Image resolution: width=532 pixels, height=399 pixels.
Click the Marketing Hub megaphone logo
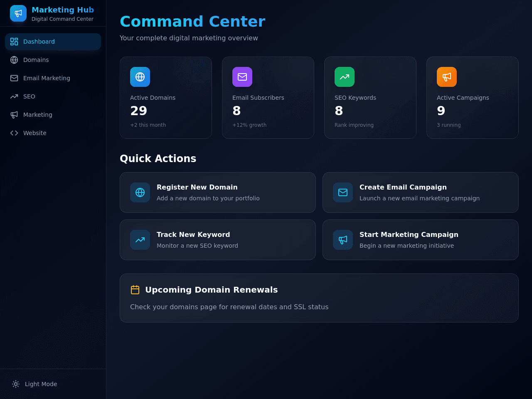[x=18, y=13]
